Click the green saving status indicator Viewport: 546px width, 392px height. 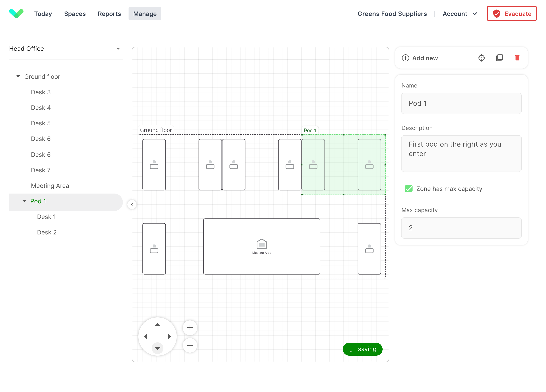coord(362,349)
